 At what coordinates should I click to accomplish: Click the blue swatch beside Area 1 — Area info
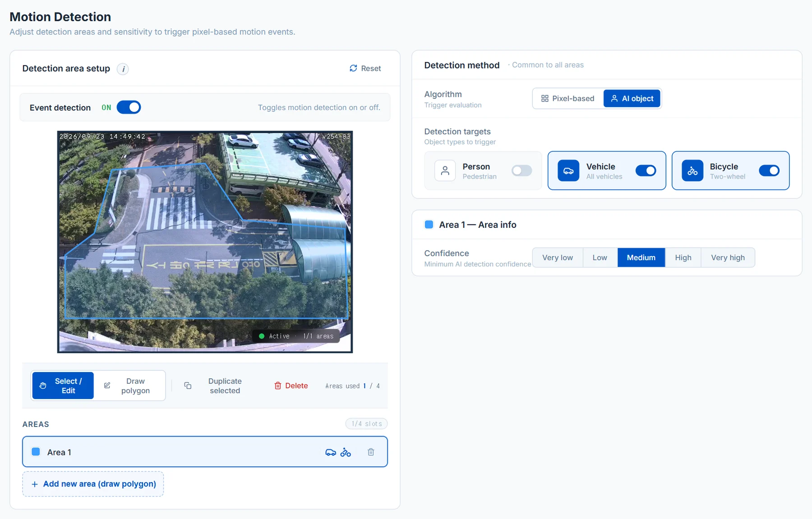tap(429, 225)
